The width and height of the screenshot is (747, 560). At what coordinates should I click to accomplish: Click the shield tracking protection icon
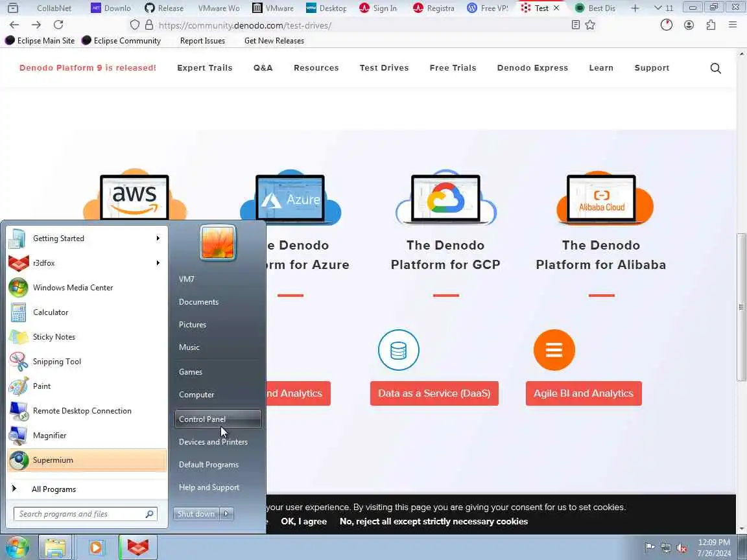pyautogui.click(x=135, y=25)
